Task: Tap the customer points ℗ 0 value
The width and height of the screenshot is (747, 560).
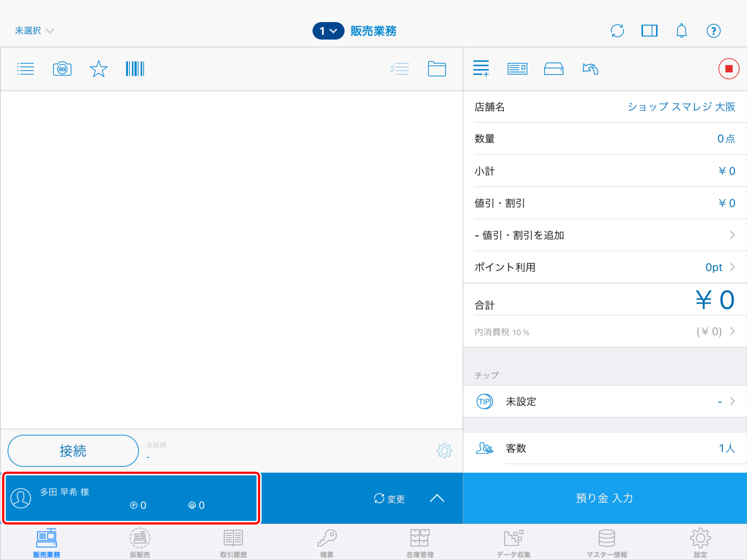Action: tap(138, 505)
